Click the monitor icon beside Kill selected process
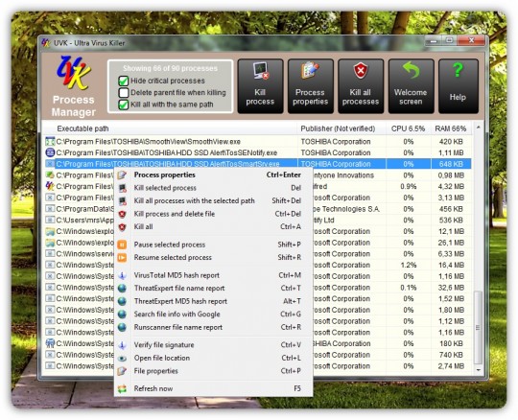 pyautogui.click(x=122, y=188)
